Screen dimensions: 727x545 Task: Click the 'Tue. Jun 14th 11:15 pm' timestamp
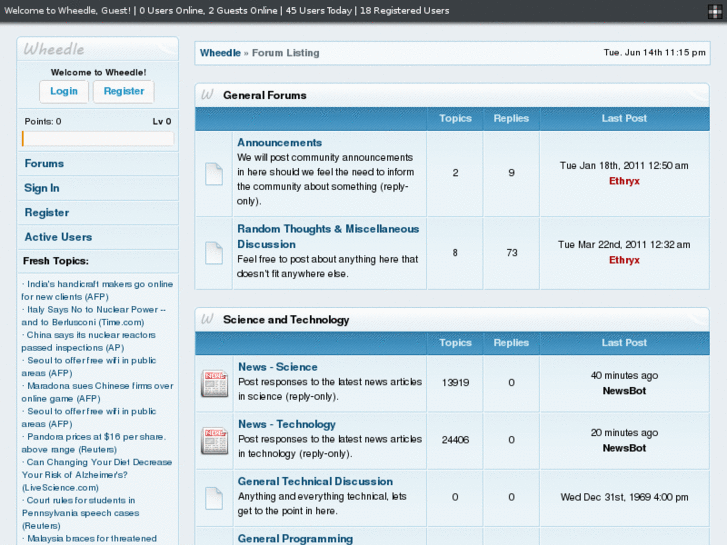click(654, 52)
